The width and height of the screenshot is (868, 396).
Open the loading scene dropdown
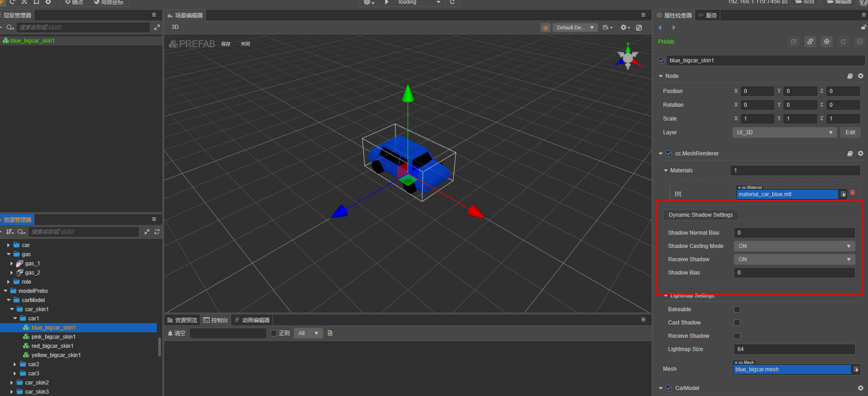(x=419, y=2)
